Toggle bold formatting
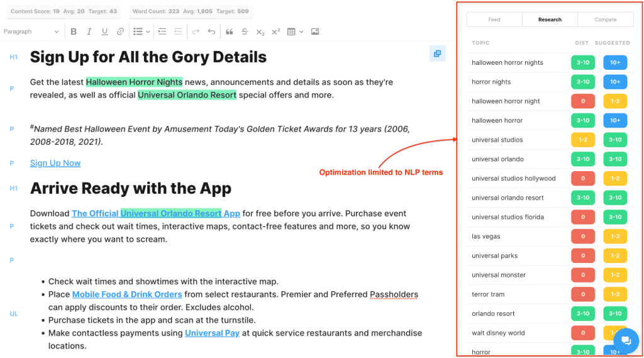The height and width of the screenshot is (358, 644). click(74, 31)
